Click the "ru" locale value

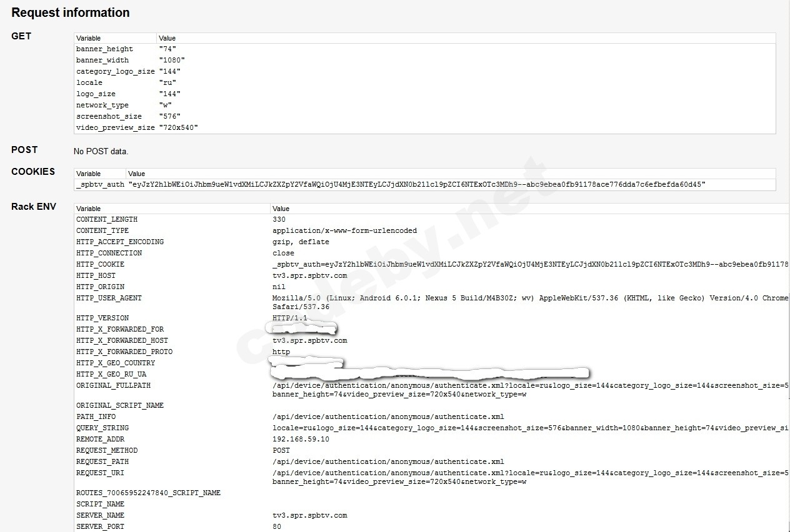click(x=167, y=83)
